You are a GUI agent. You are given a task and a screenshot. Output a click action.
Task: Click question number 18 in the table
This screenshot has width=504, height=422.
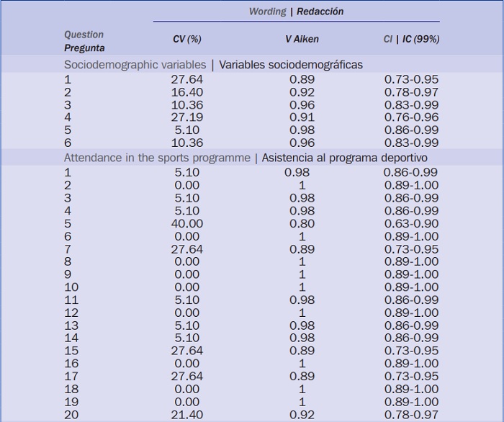pyautogui.click(x=71, y=389)
